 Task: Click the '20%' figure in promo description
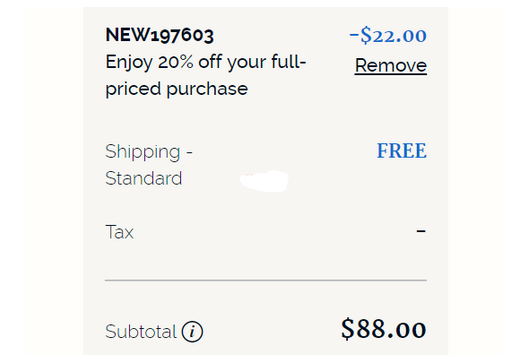coord(176,62)
